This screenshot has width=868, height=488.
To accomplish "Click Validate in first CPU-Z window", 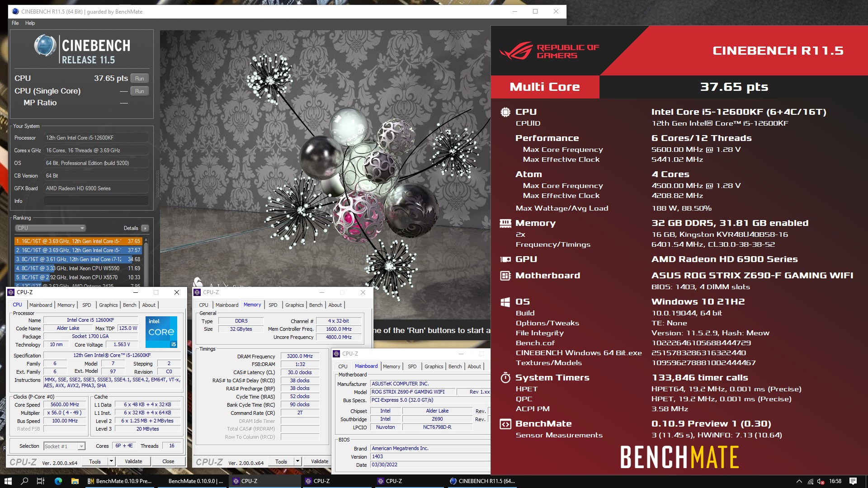I will point(133,461).
